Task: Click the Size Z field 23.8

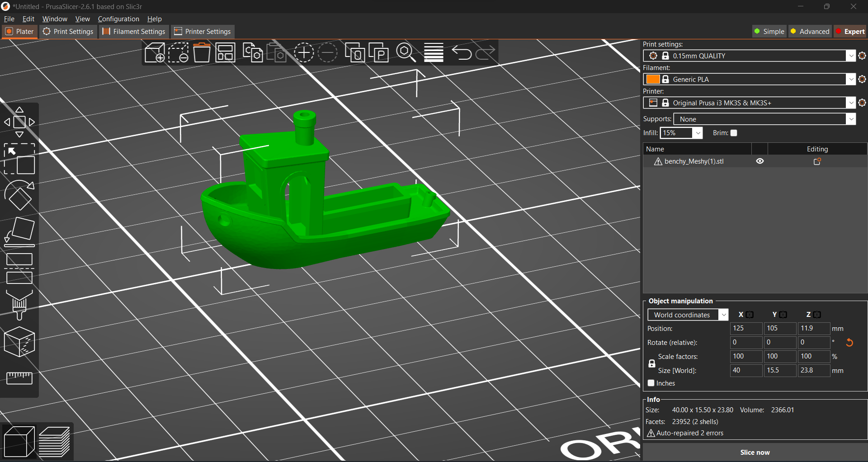Action: (814, 370)
